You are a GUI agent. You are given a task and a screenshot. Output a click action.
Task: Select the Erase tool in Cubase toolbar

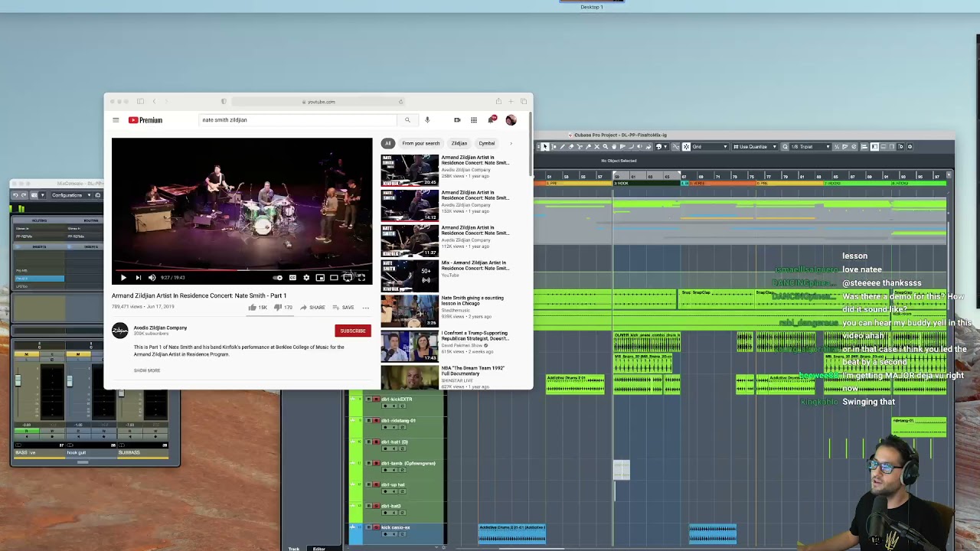(x=571, y=147)
